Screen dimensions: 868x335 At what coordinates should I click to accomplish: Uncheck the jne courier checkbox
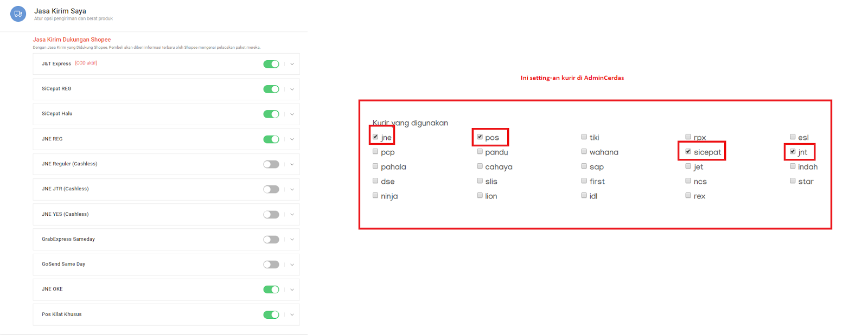pyautogui.click(x=375, y=137)
